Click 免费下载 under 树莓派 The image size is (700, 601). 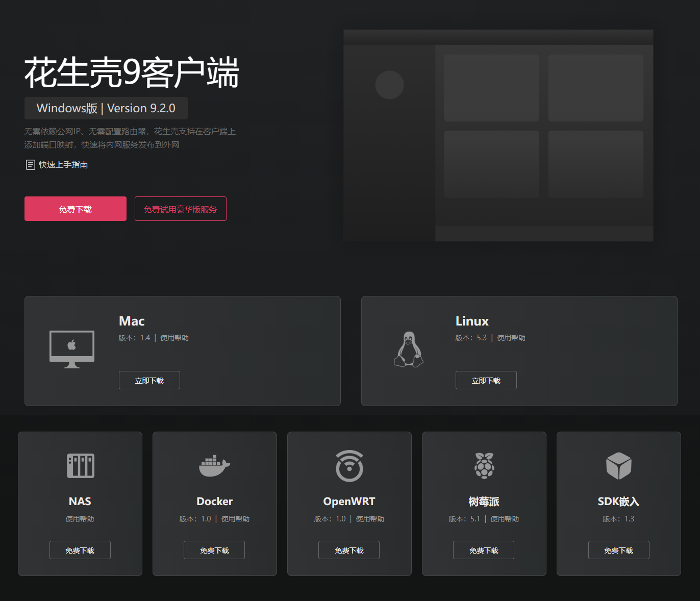484,550
